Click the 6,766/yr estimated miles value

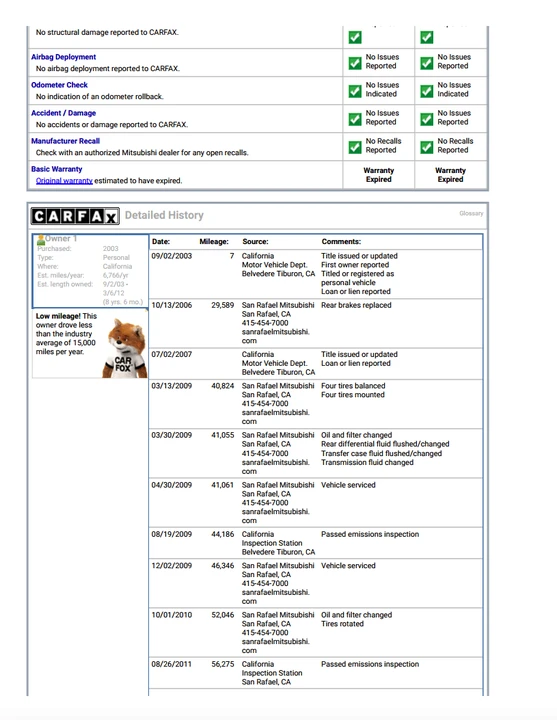tap(115, 275)
